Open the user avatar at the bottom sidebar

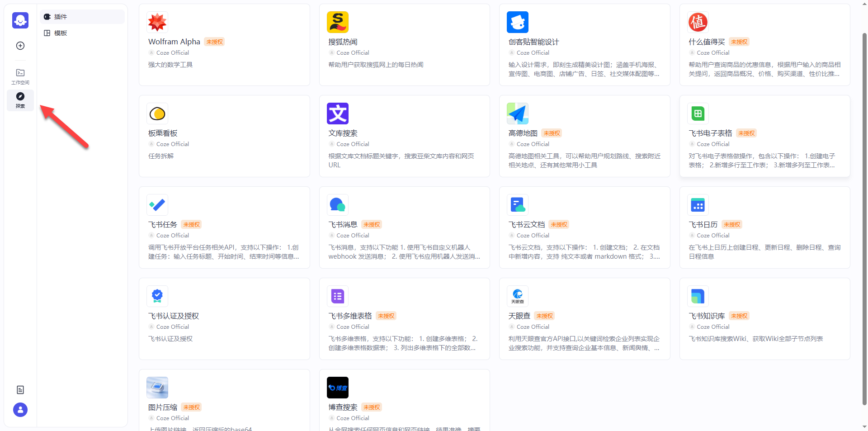(x=20, y=410)
